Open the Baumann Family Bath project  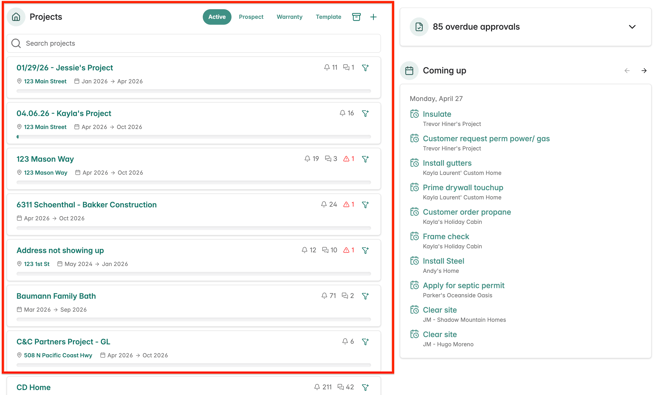pos(56,296)
